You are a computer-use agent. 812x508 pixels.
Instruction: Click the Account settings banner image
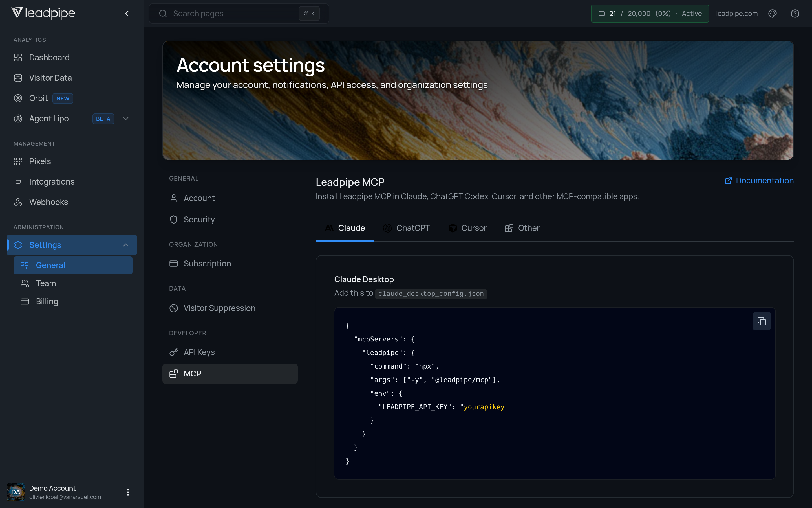[478, 100]
